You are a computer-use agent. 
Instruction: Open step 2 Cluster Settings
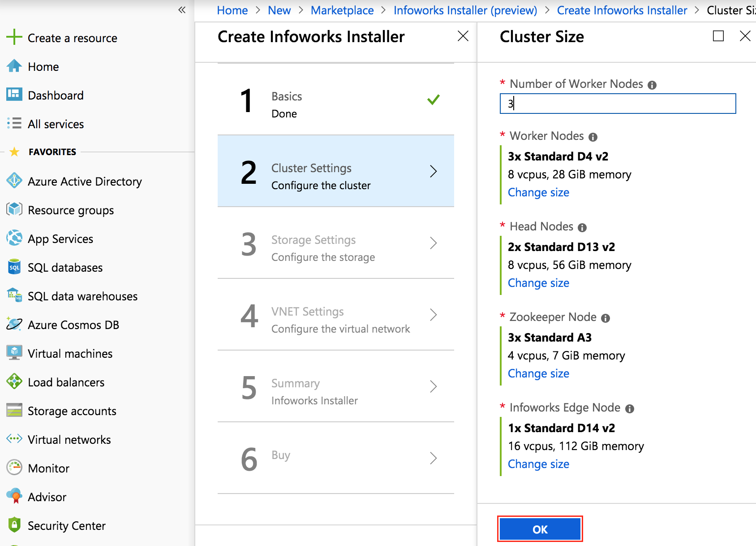coord(336,171)
